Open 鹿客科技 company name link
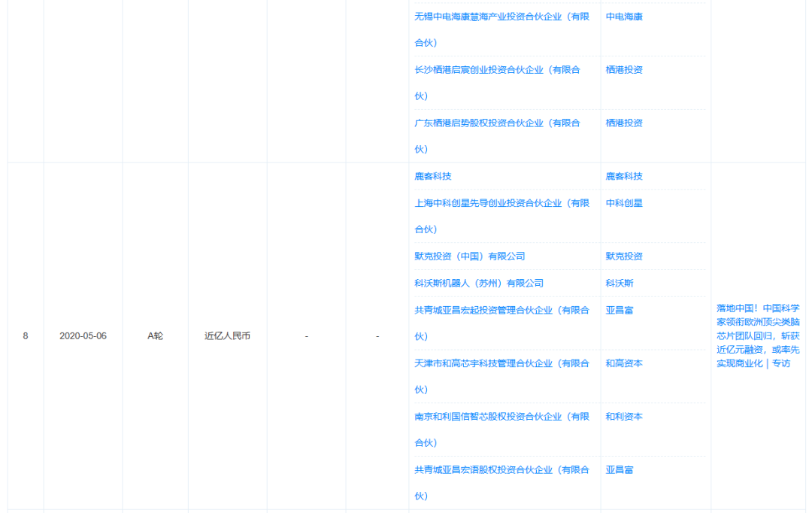This screenshot has width=812, height=513. tap(433, 176)
